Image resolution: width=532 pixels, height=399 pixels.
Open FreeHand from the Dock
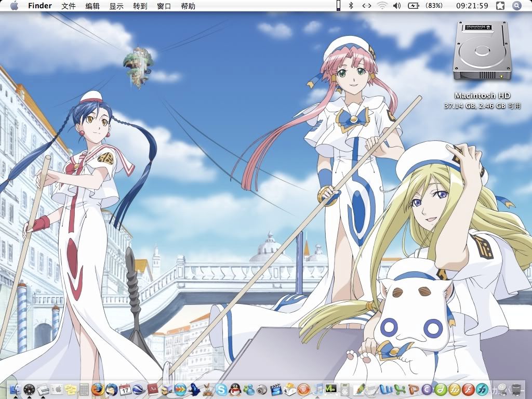click(482, 390)
